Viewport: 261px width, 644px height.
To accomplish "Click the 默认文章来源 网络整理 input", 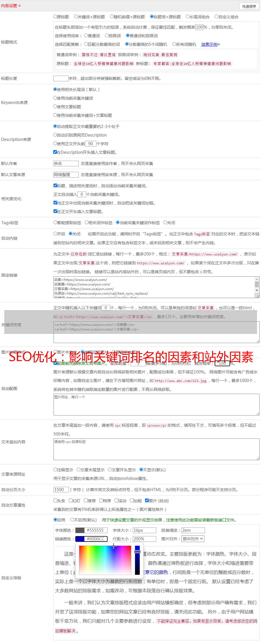I will point(66,175).
